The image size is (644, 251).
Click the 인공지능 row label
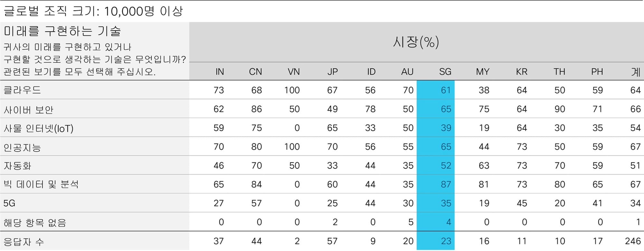pos(22,147)
